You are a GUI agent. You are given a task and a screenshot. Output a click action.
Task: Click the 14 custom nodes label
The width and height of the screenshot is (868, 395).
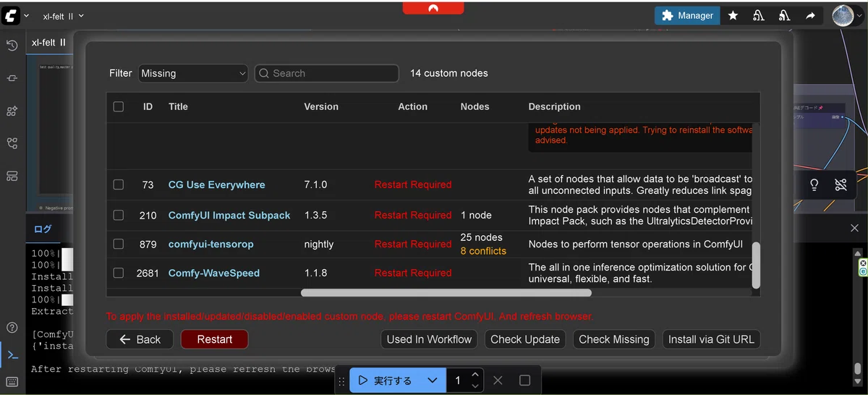449,73
